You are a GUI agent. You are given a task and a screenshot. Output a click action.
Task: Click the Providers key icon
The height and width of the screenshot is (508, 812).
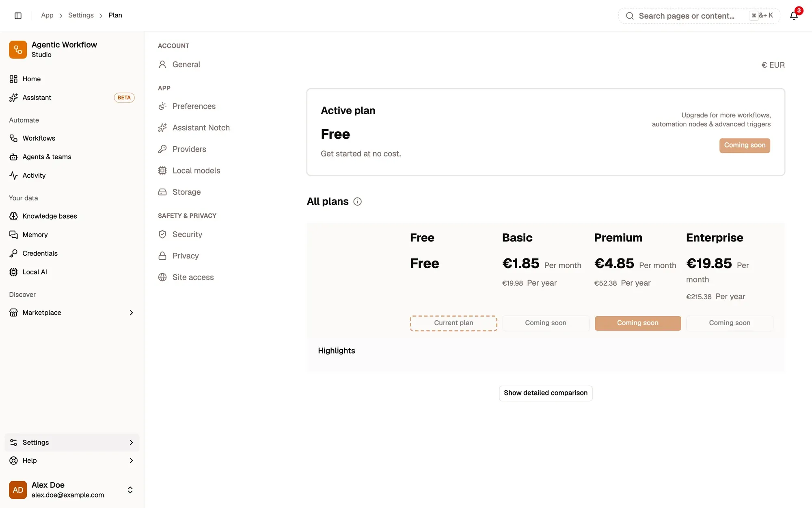(x=162, y=149)
